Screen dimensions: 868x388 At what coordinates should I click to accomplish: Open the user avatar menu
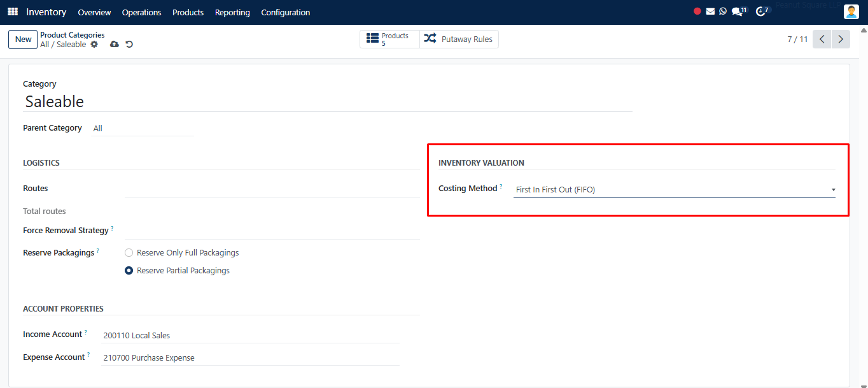851,11
